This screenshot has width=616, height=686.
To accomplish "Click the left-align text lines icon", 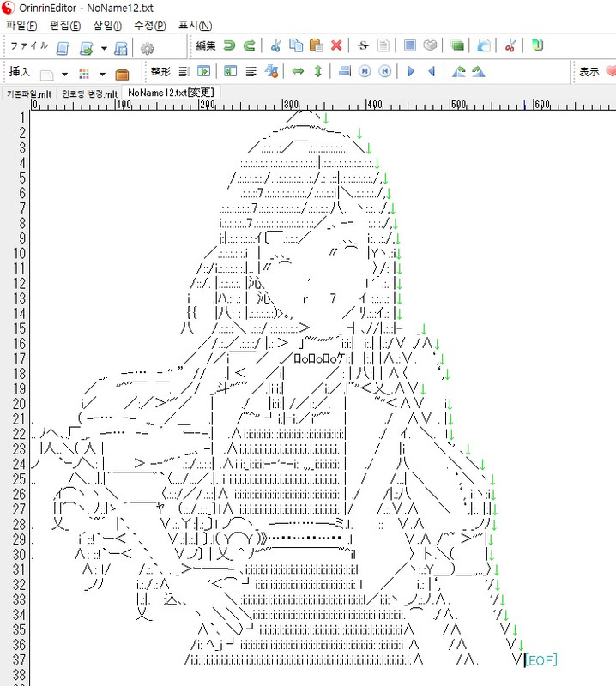I will coord(251,71).
